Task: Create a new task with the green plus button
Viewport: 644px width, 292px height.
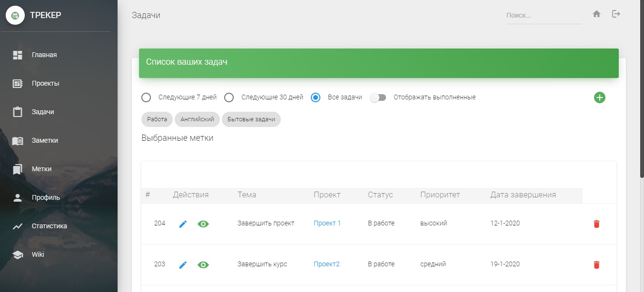Action: [x=600, y=97]
